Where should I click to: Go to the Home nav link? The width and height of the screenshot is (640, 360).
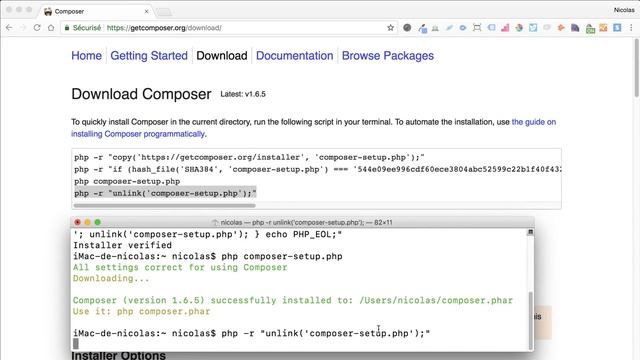pos(86,56)
